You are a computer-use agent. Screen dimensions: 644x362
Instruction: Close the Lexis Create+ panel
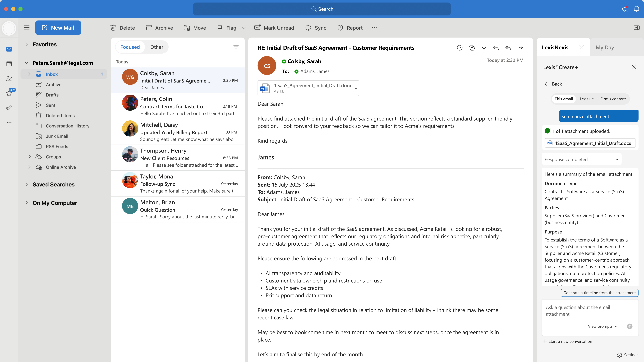pos(633,67)
